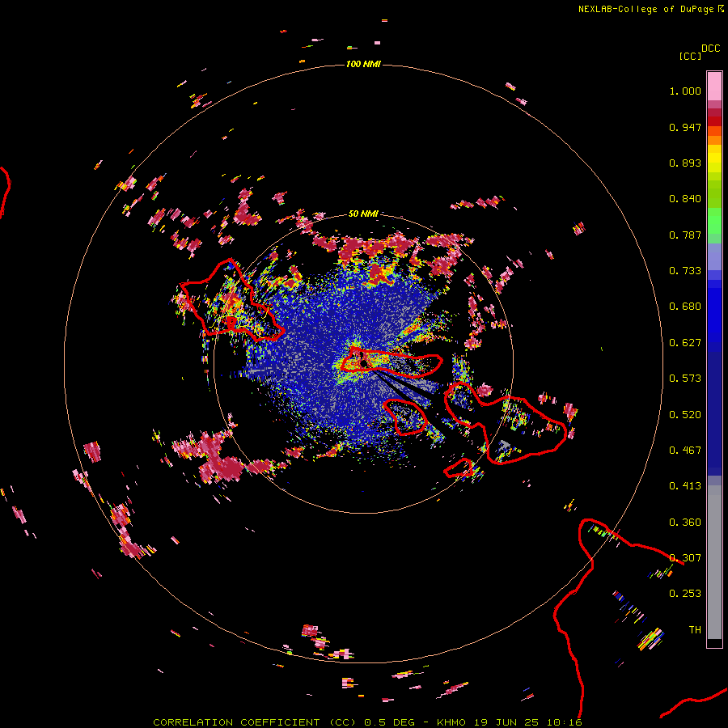Viewport: 728px width, 728px height.
Task: Click the 0.627 scale value
Action: click(685, 343)
